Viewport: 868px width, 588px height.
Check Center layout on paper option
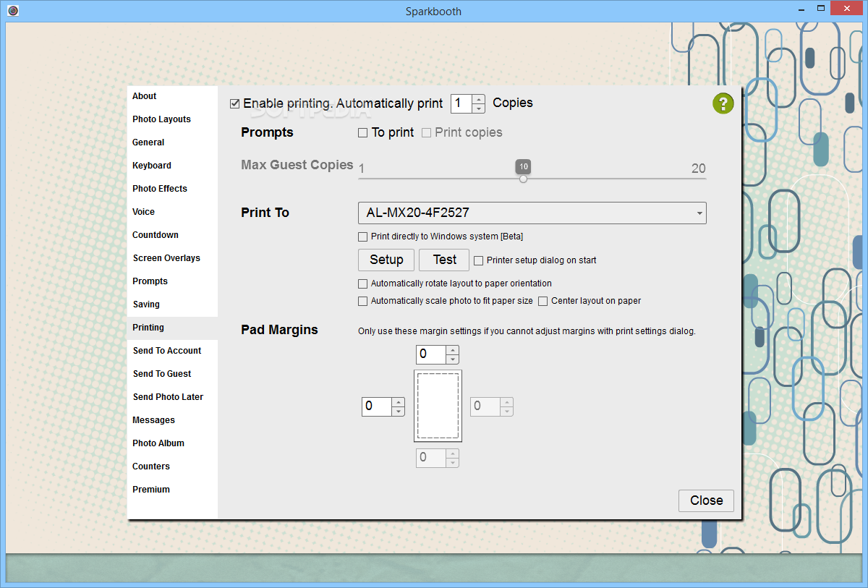(x=543, y=301)
